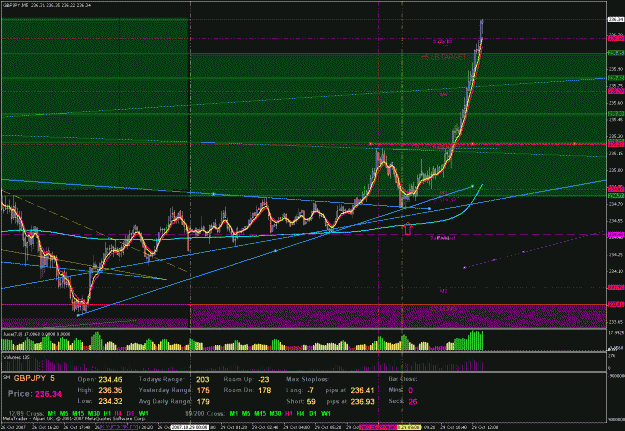Image resolution: width=625 pixels, height=431 pixels.
Task: Click Todays Range value 203
Action: pos(202,380)
